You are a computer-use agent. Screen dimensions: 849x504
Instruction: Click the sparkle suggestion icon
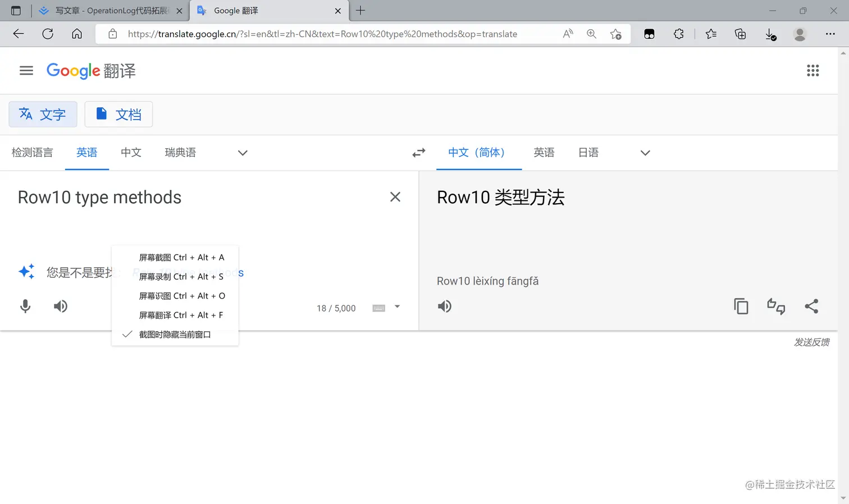coord(26,272)
